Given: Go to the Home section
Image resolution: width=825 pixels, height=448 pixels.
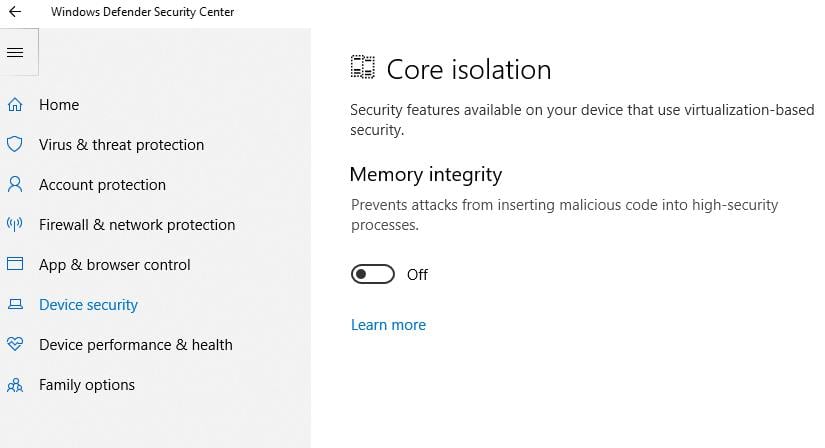Looking at the screenshot, I should pyautogui.click(x=59, y=105).
